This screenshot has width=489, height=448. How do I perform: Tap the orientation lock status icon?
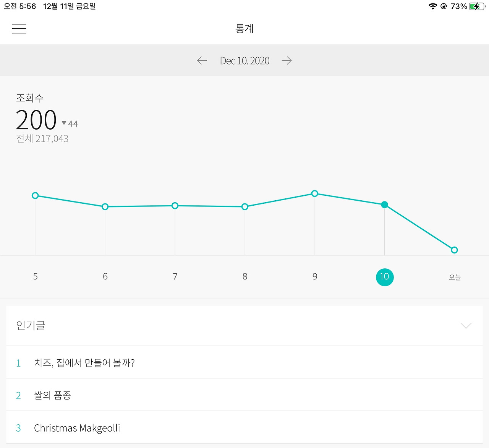pos(444,6)
